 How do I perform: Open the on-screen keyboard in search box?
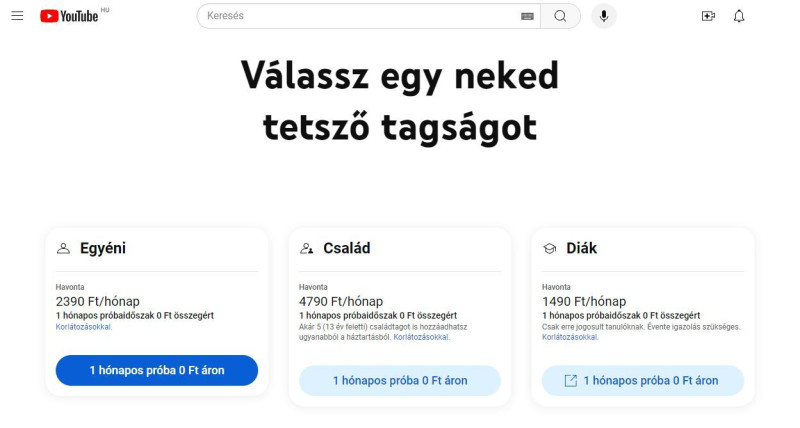pyautogui.click(x=527, y=16)
